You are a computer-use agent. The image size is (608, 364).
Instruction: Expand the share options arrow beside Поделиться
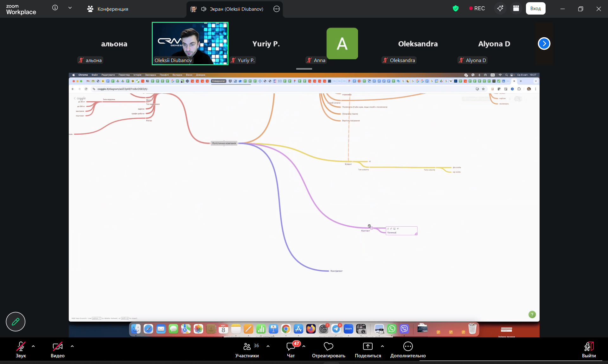(x=382, y=346)
